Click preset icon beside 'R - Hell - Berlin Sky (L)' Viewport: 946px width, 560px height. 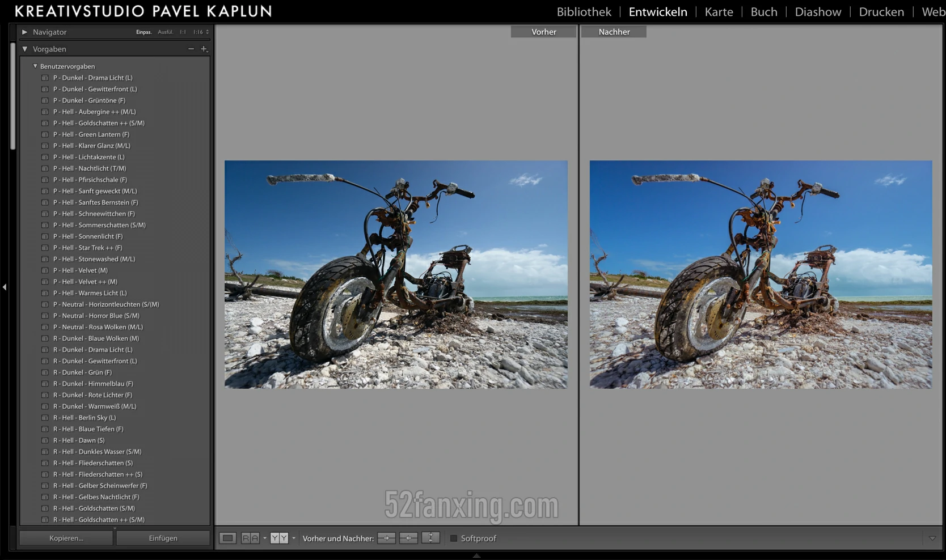pyautogui.click(x=45, y=418)
